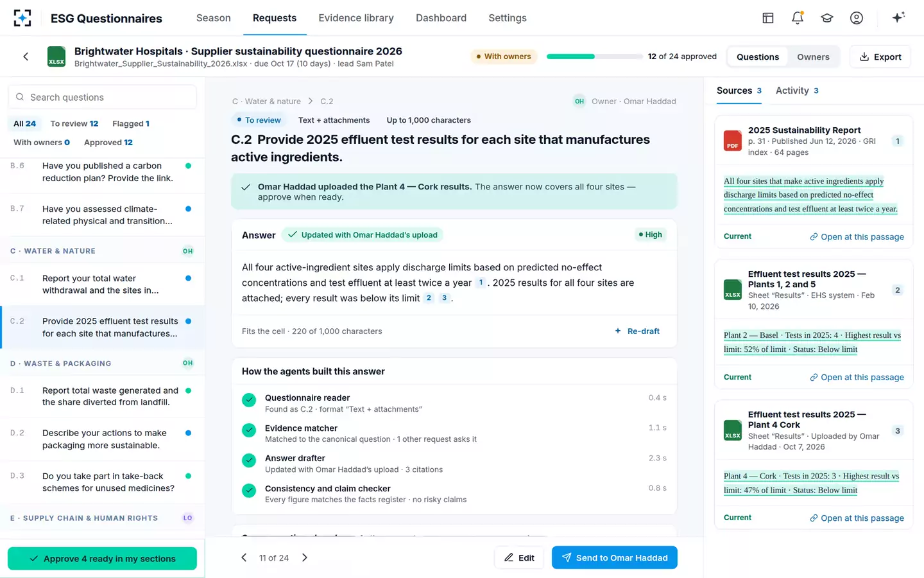Click OH badge on Water & Nature section

[x=187, y=251]
